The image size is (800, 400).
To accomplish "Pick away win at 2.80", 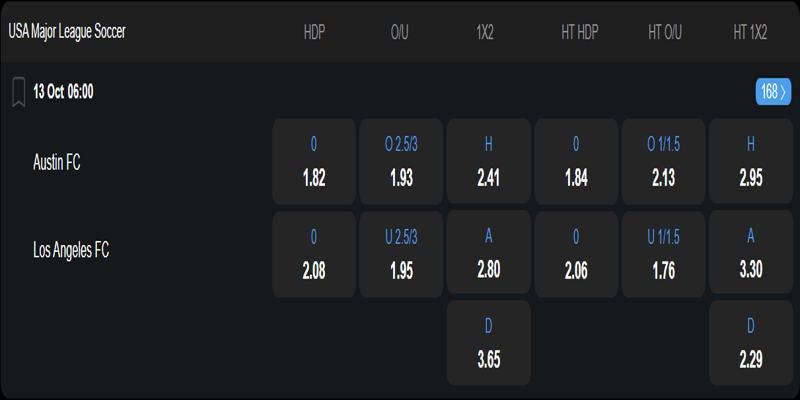I will tap(489, 254).
